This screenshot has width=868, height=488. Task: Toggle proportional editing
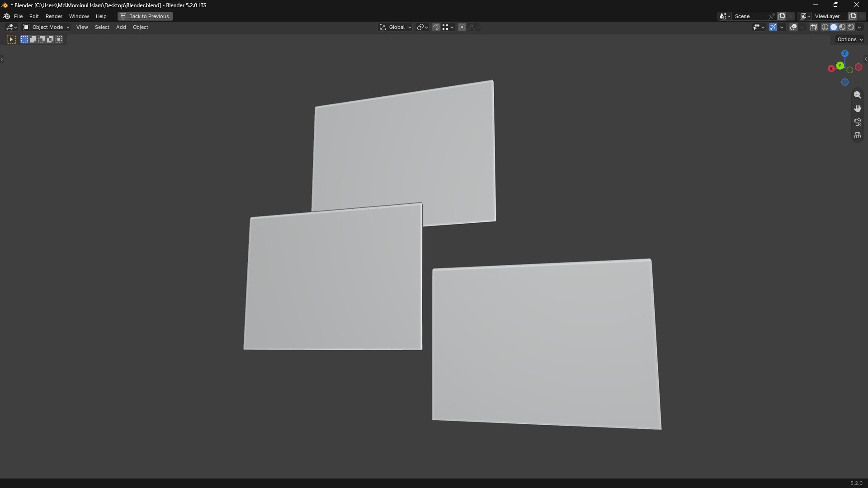(462, 28)
